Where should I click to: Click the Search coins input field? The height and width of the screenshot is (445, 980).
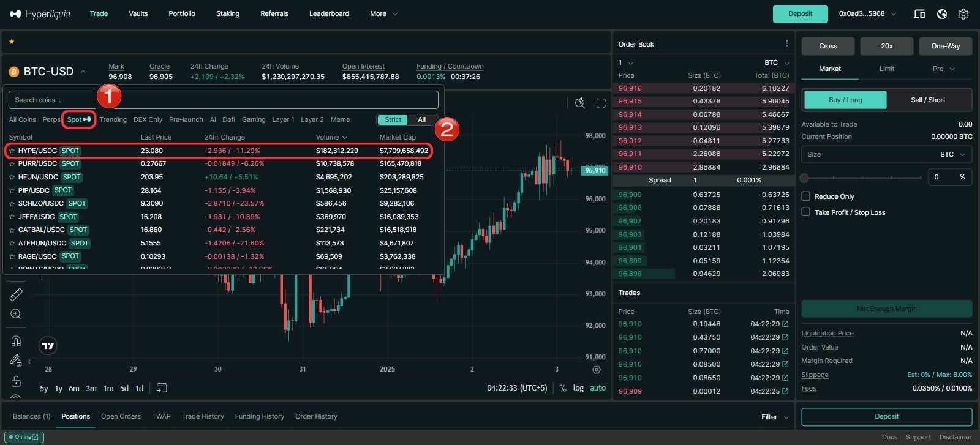click(x=224, y=100)
